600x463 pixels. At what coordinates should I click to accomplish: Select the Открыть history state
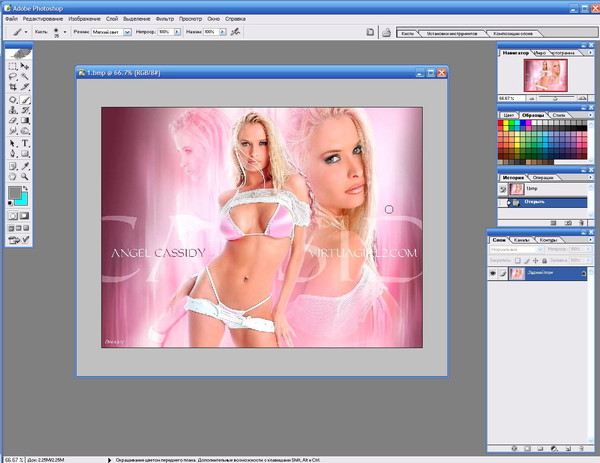point(543,202)
